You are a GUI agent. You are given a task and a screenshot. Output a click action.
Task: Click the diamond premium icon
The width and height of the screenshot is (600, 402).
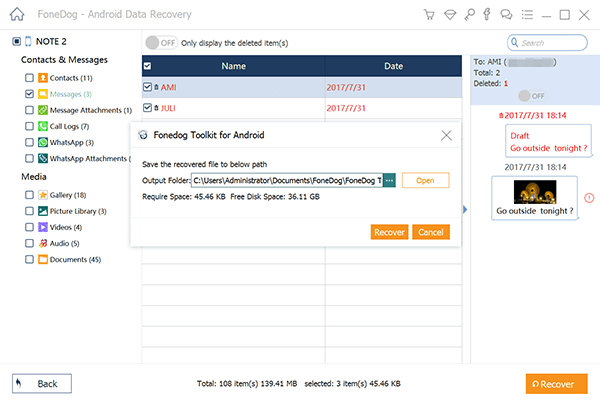pos(450,15)
